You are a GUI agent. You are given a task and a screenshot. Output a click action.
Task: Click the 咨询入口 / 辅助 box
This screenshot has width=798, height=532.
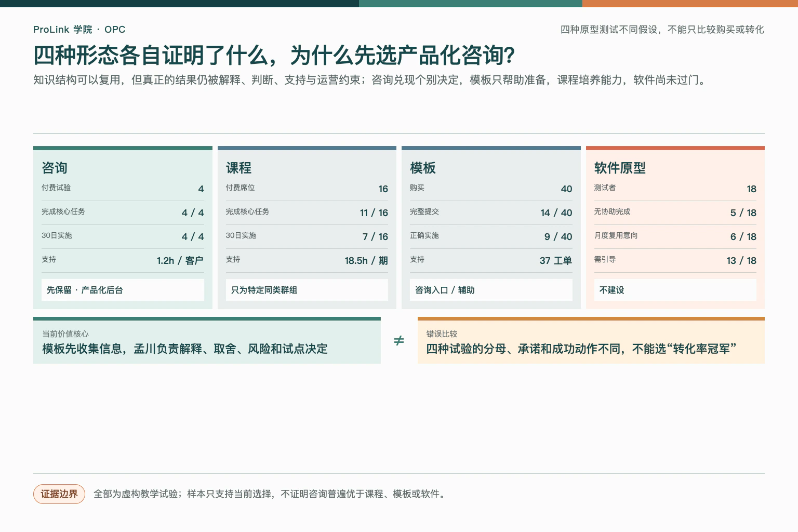point(491,290)
